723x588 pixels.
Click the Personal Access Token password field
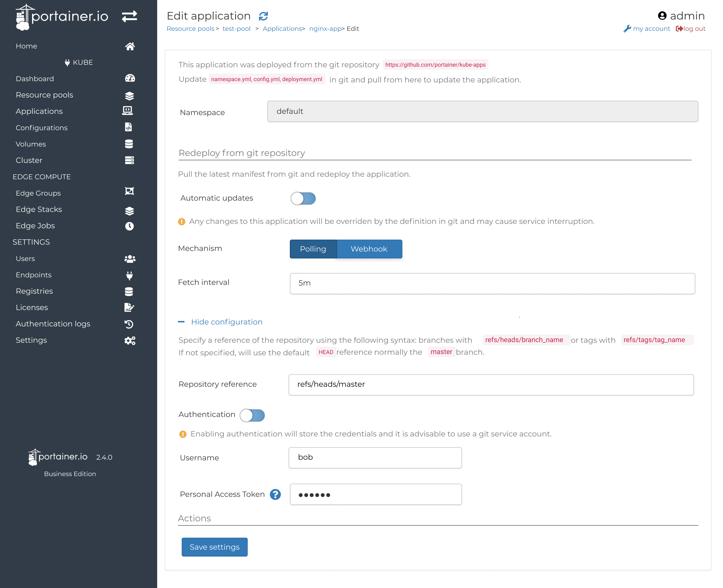pyautogui.click(x=376, y=495)
